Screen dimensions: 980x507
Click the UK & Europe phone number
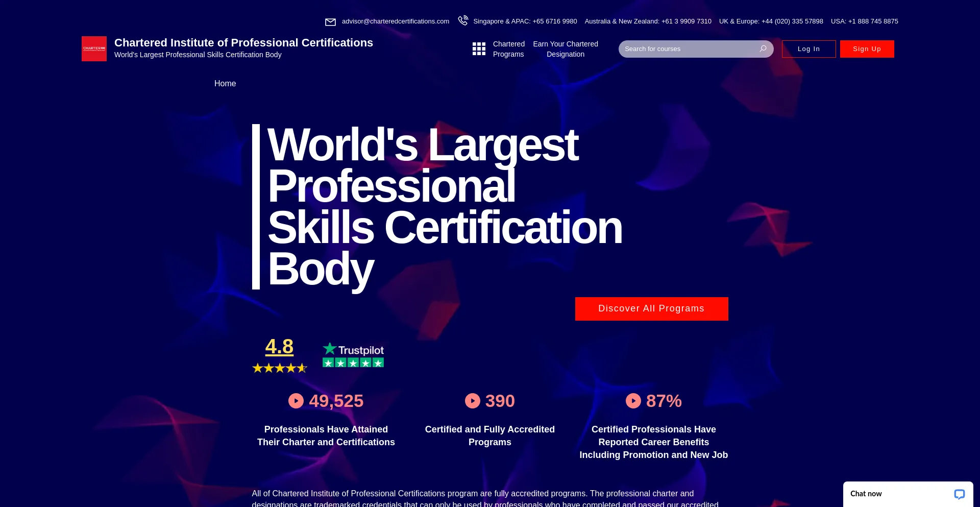click(771, 21)
